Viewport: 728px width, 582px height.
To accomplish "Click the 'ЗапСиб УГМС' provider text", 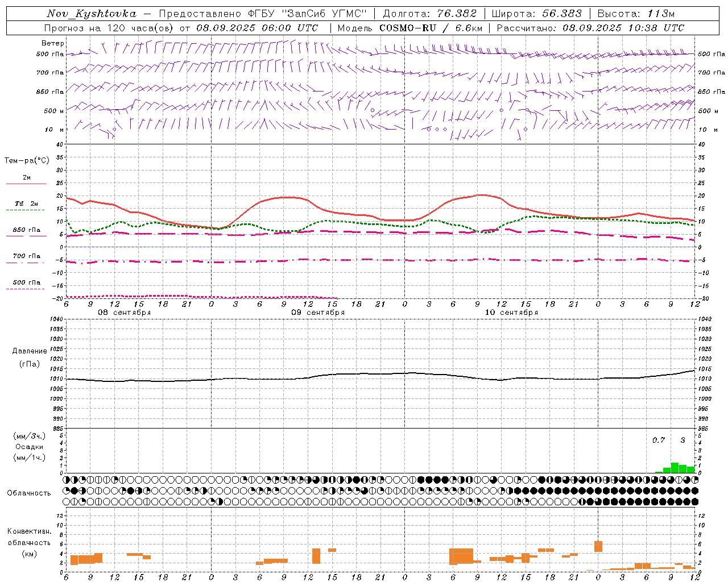I will click(x=325, y=14).
